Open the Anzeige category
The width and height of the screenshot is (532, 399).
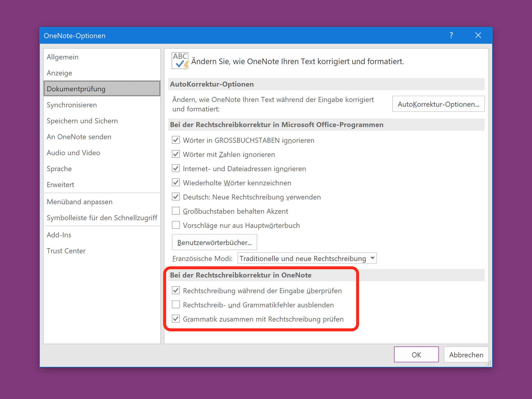click(102, 73)
